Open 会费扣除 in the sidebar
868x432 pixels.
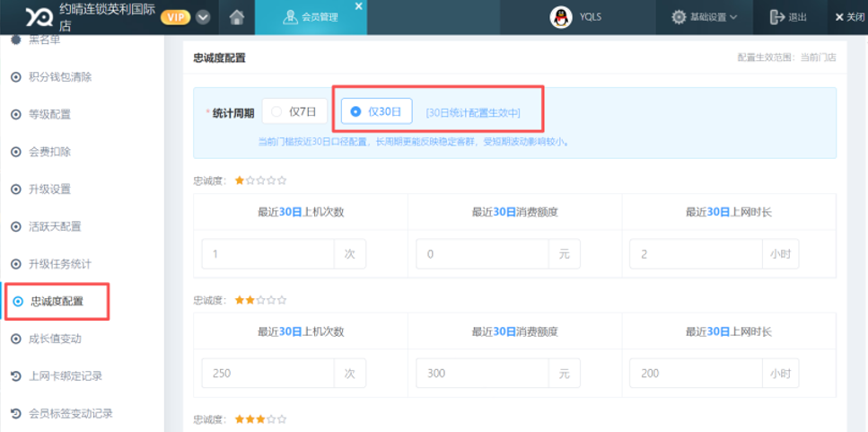coord(50,152)
